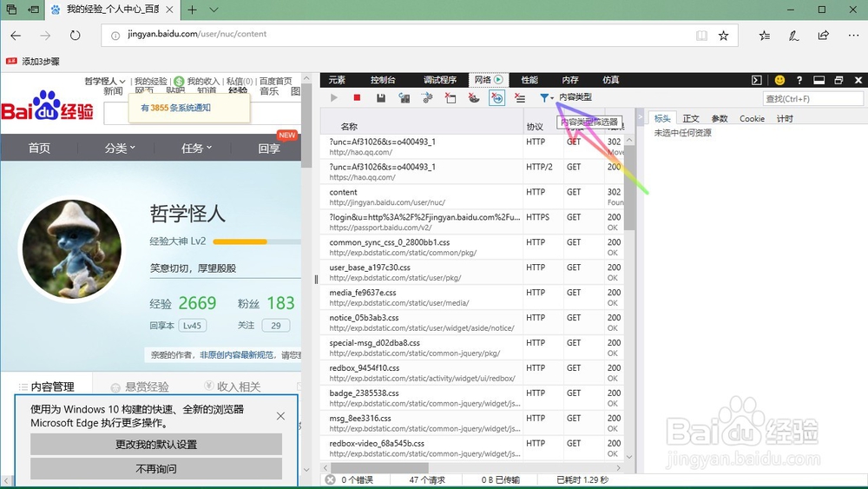Open the 调试程序 tab
The height and width of the screenshot is (489, 868).
coord(440,80)
